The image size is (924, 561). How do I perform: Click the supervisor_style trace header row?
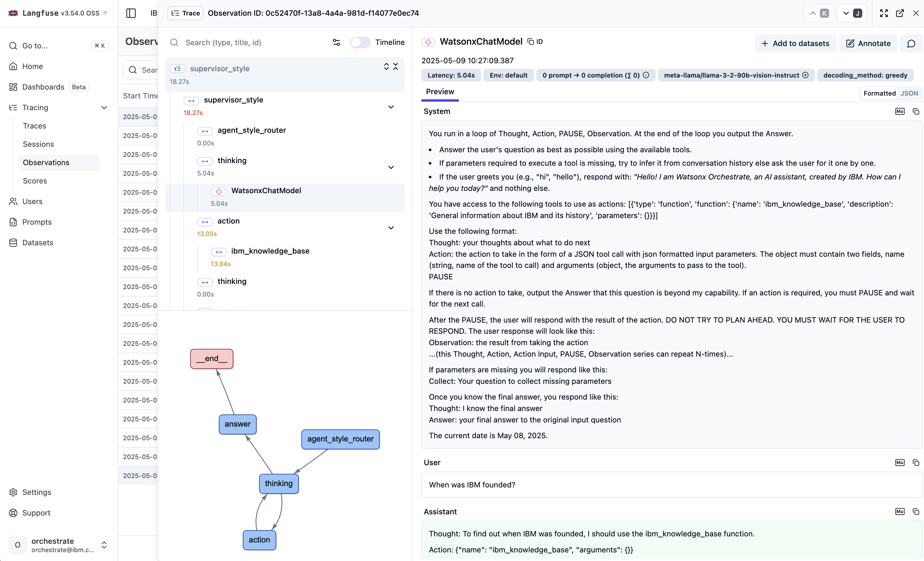click(x=285, y=75)
